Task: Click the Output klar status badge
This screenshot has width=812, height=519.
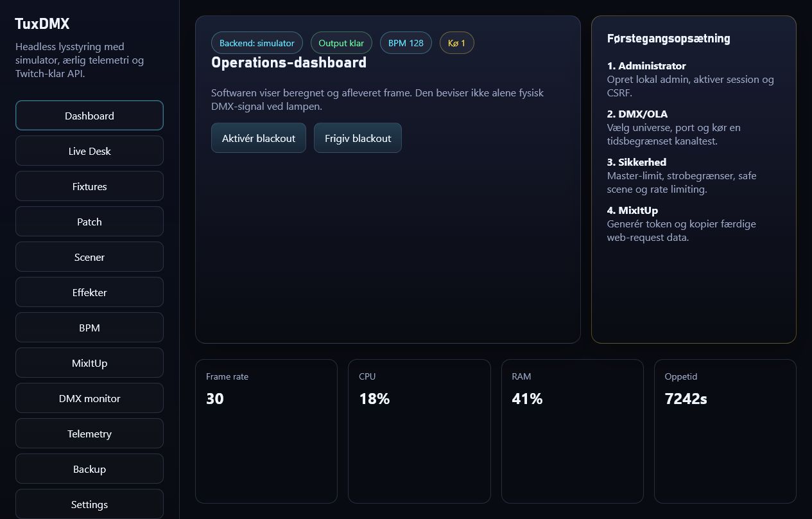Action: 341,43
